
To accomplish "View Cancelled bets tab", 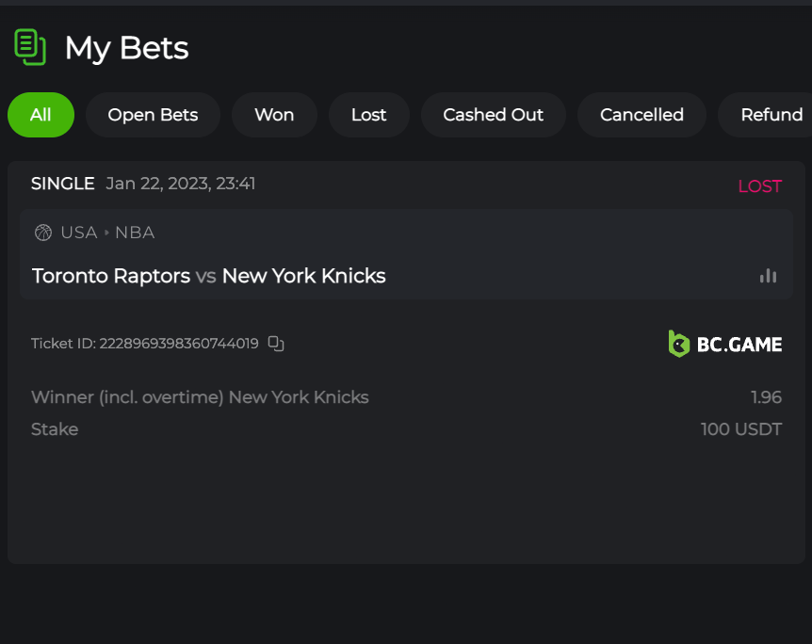I will (x=641, y=115).
